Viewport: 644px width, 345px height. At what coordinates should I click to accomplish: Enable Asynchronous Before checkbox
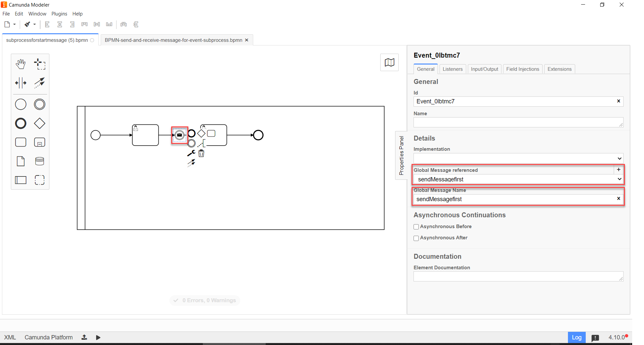(x=416, y=227)
